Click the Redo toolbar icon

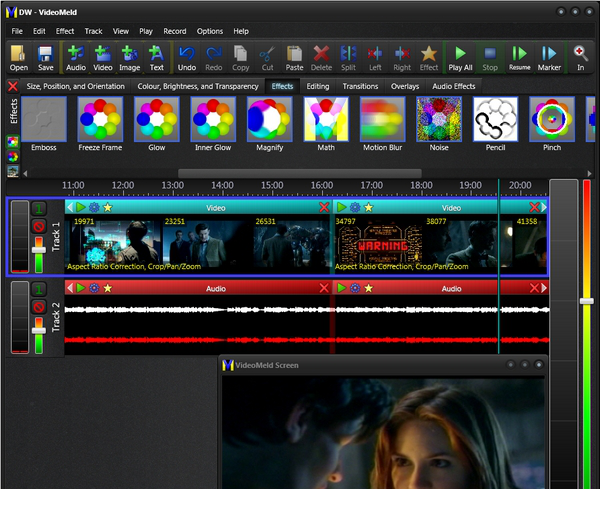pyautogui.click(x=214, y=58)
